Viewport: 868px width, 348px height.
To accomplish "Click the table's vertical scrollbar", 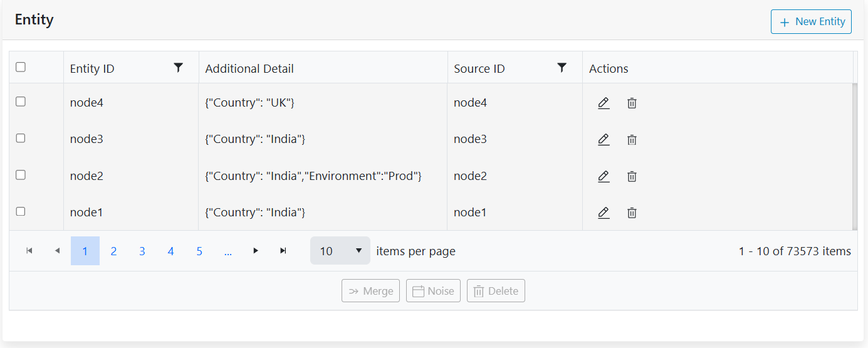I will pyautogui.click(x=855, y=157).
